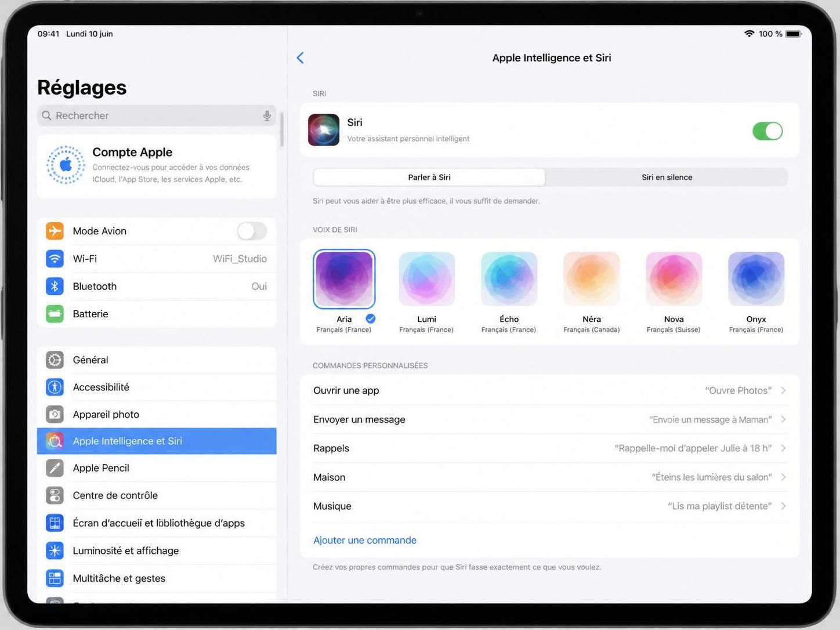Open Général settings row
Viewport: 840px width, 630px height.
157,360
